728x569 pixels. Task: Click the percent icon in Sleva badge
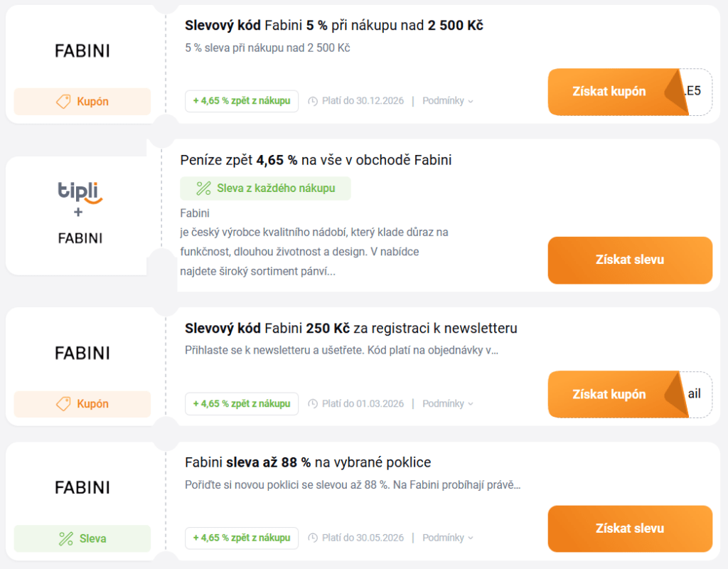point(66,538)
